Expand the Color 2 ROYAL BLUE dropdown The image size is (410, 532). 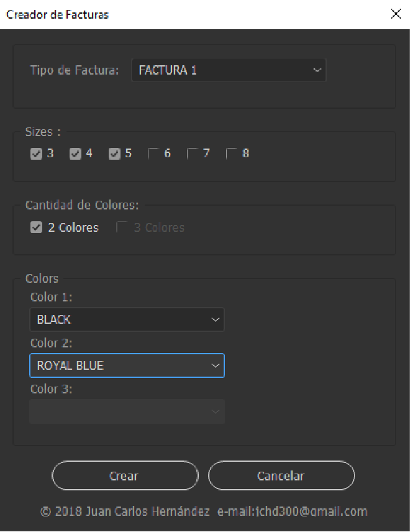pyautogui.click(x=127, y=366)
